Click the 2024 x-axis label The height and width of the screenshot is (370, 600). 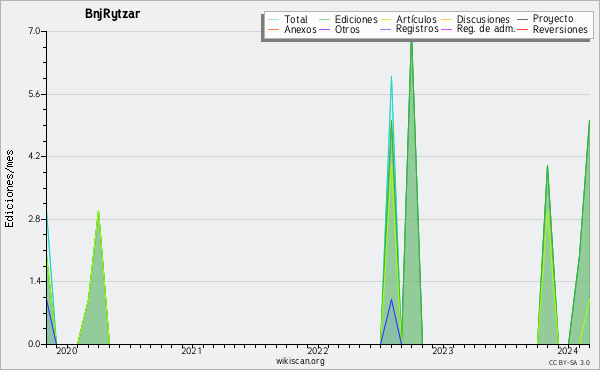(x=568, y=351)
